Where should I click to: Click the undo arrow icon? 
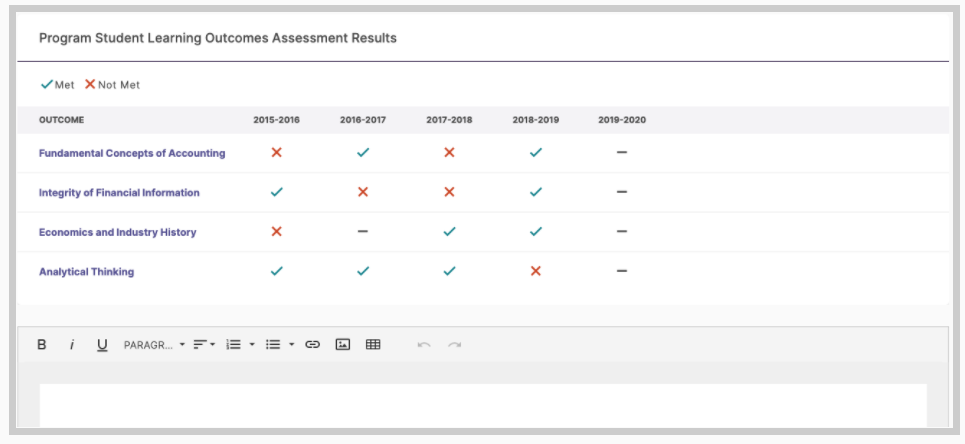pos(424,345)
